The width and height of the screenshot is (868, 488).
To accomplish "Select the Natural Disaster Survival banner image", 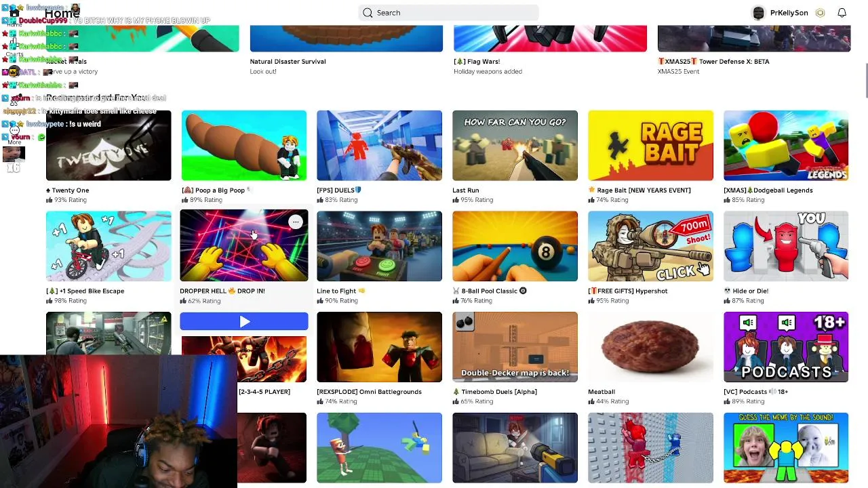I will pyautogui.click(x=346, y=39).
